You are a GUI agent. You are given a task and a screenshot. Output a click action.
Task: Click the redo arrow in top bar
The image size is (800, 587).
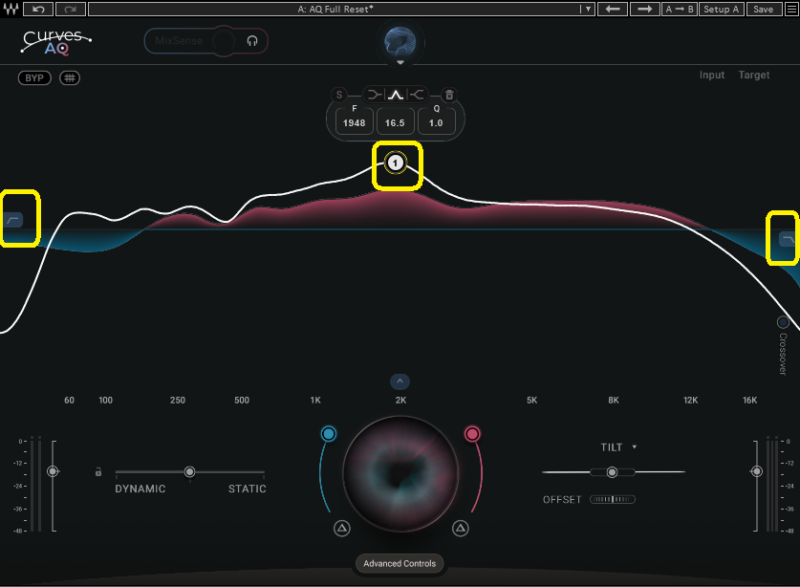coord(71,9)
